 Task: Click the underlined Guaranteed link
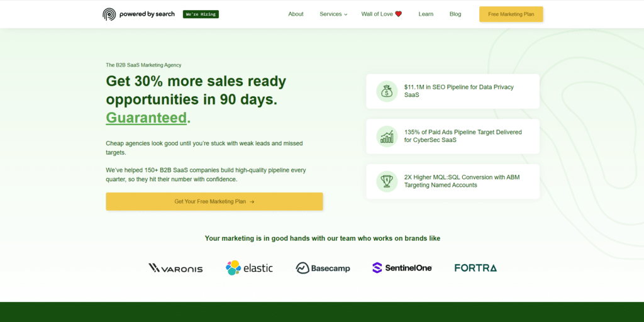click(x=147, y=118)
